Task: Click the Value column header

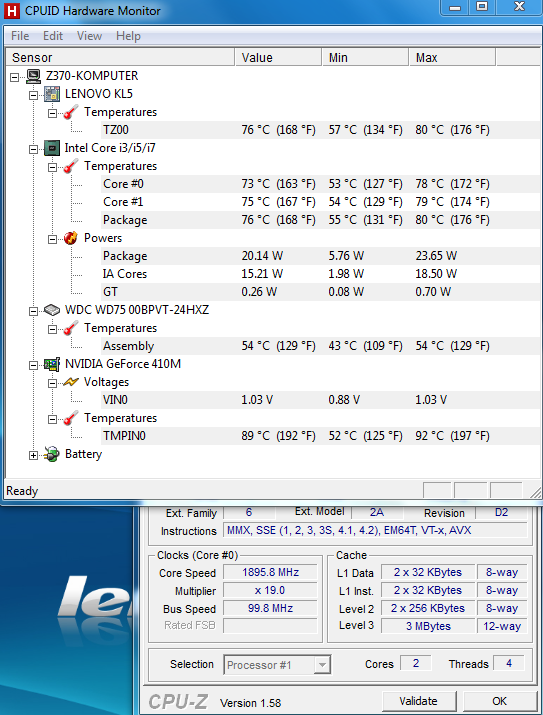Action: point(278,57)
